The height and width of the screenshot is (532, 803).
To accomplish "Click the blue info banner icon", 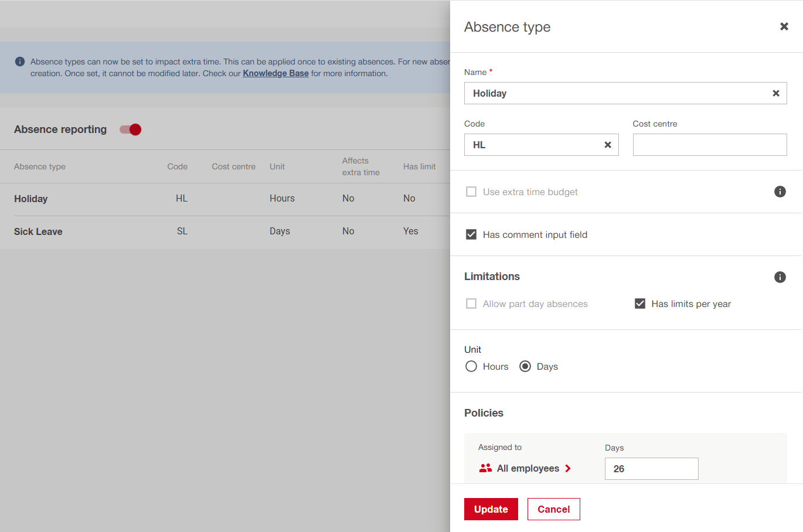I will click(20, 62).
